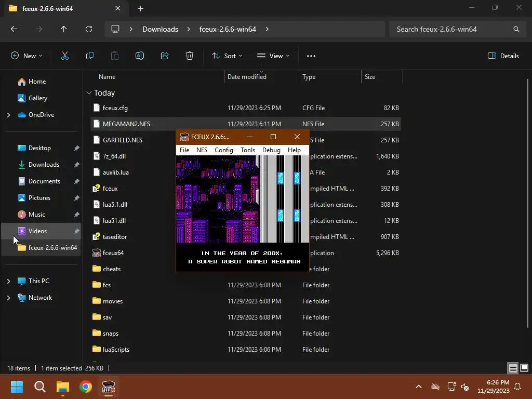
Task: Toggle the Details pane button
Action: coord(503,56)
